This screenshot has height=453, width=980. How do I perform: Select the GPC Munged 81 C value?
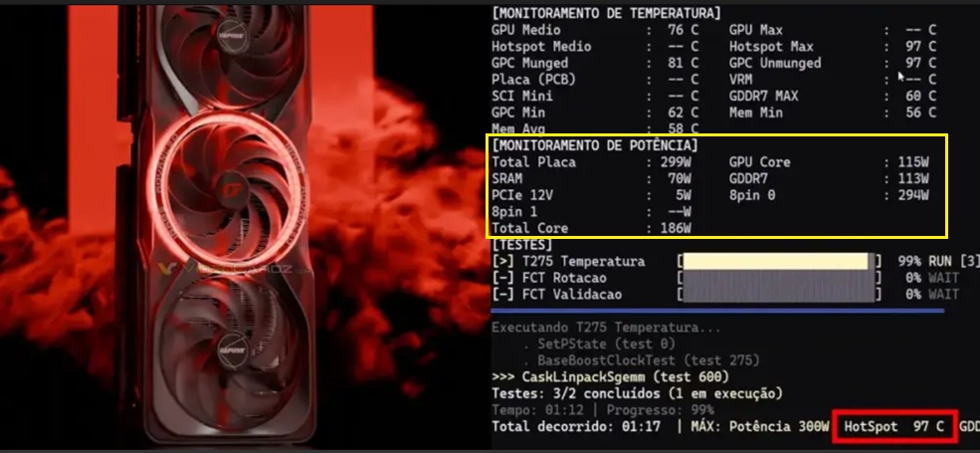(x=595, y=63)
